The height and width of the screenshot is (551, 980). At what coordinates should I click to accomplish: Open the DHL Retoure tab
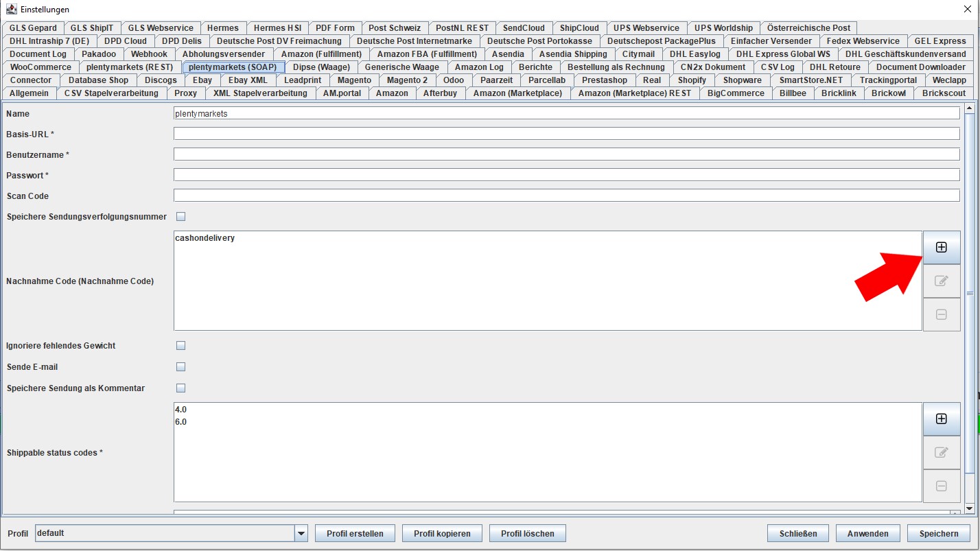tap(835, 67)
